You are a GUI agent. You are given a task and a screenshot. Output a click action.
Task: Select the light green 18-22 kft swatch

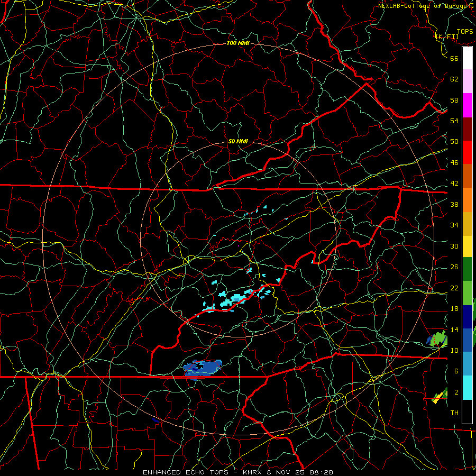[x=467, y=293]
